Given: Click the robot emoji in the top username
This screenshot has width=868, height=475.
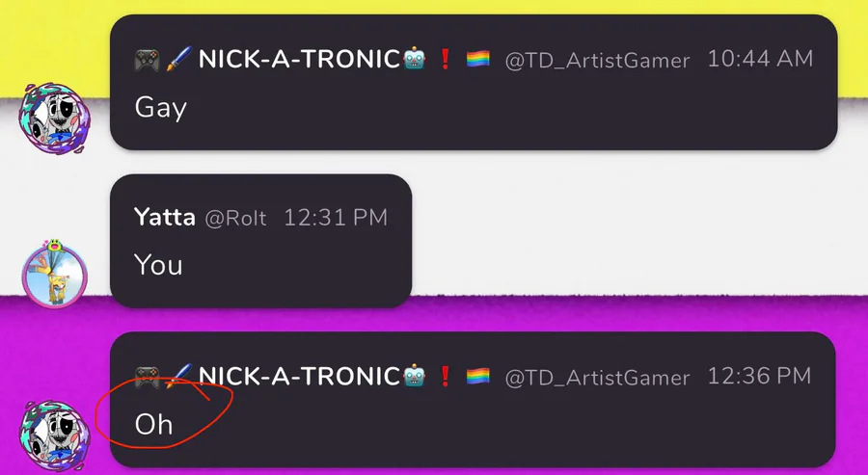Looking at the screenshot, I should pyautogui.click(x=414, y=59).
